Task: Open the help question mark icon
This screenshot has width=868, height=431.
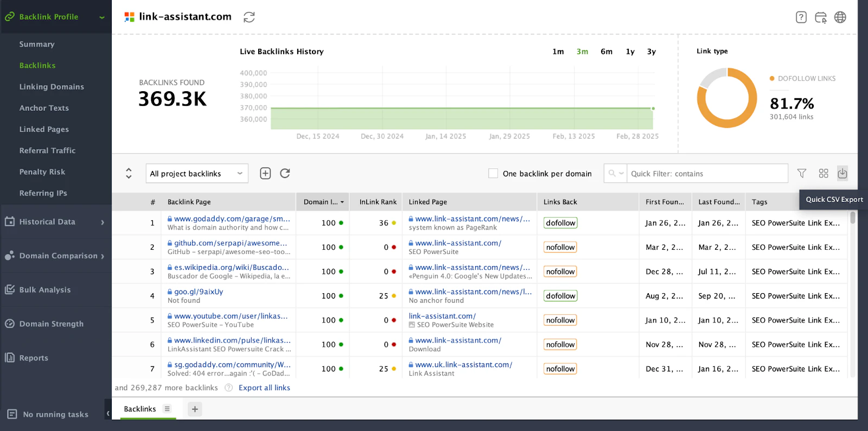Action: 801,17
